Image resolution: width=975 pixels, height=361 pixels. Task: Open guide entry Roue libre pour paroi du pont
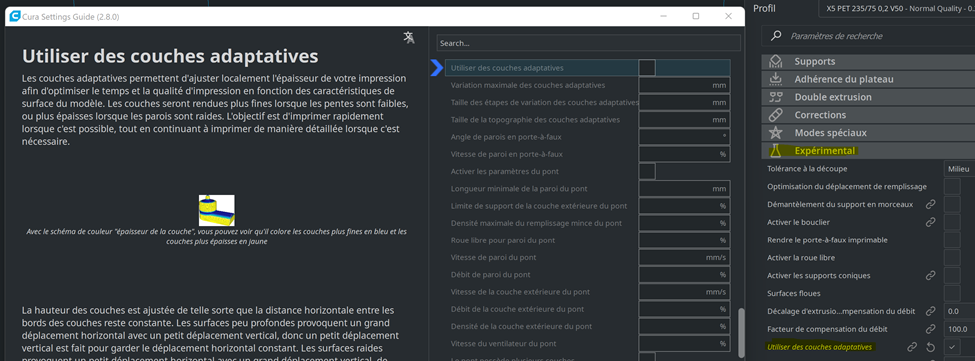tap(502, 240)
